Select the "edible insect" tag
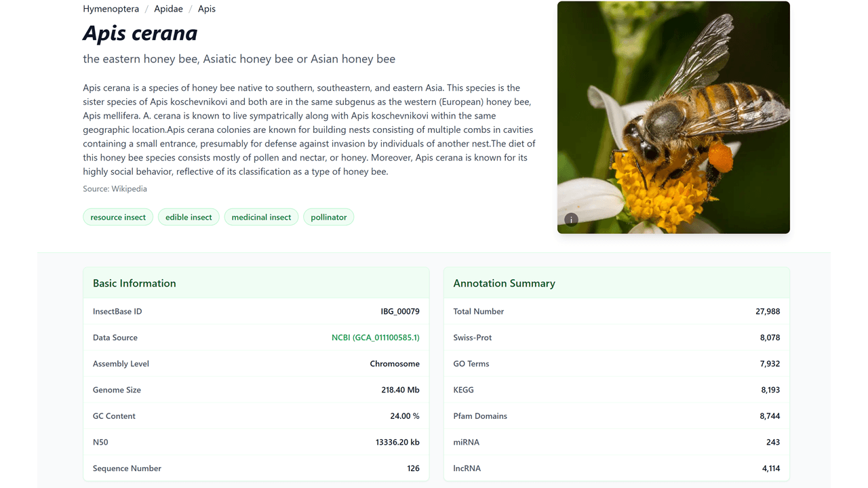868x488 pixels. click(189, 217)
